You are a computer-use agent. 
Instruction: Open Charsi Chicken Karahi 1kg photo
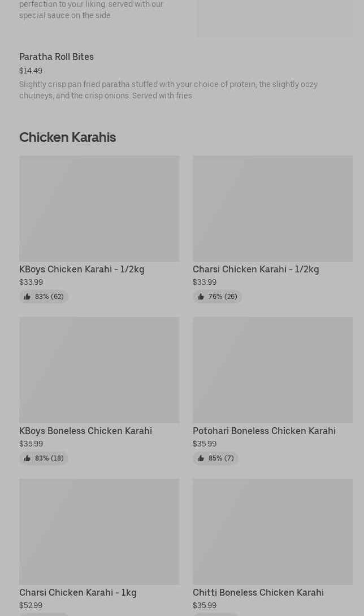99,532
